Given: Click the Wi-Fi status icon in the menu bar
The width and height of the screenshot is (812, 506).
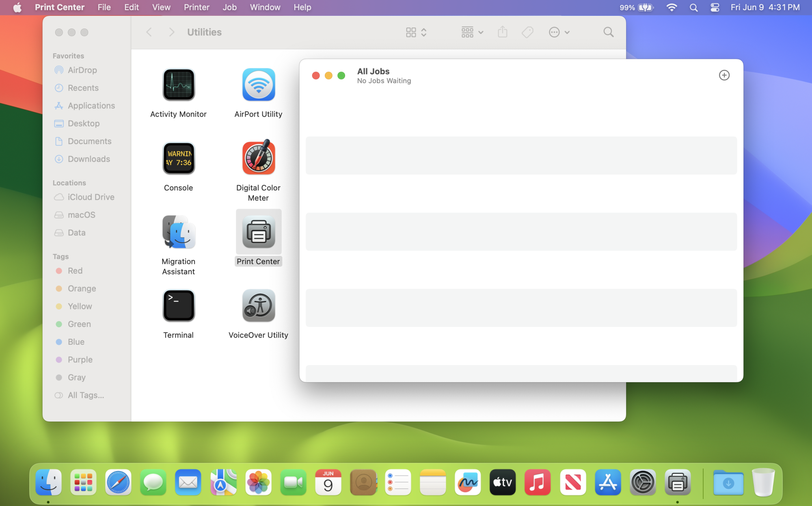Looking at the screenshot, I should pos(672,7).
